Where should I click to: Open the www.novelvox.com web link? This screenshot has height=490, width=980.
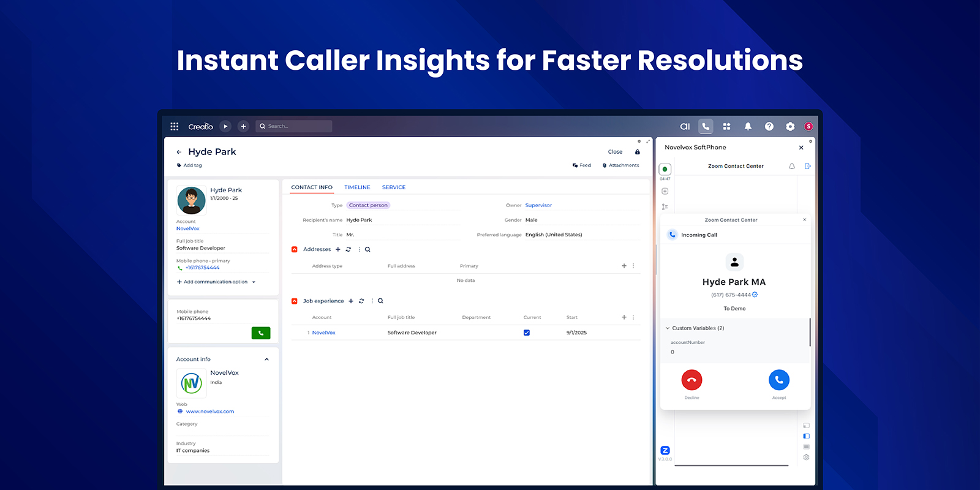click(210, 412)
